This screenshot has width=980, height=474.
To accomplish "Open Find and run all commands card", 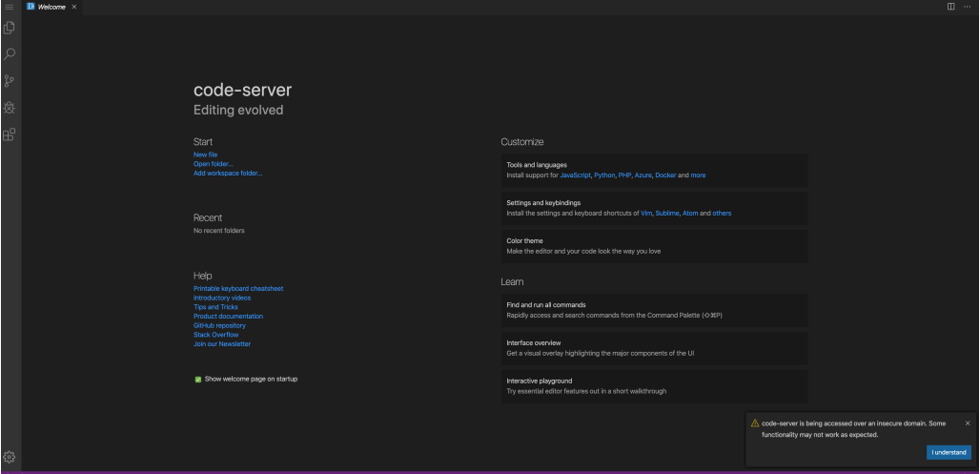I will coord(654,310).
